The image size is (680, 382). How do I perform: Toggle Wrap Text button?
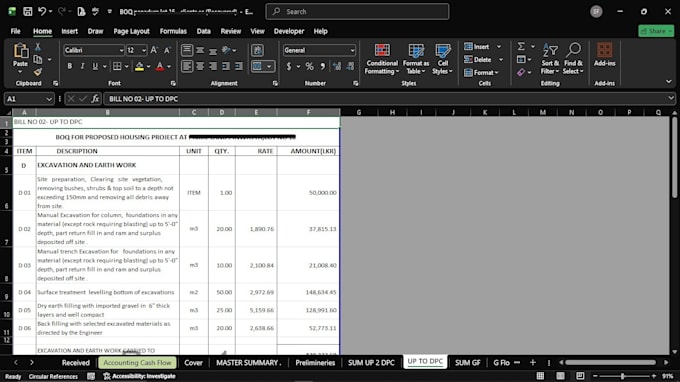click(x=257, y=50)
